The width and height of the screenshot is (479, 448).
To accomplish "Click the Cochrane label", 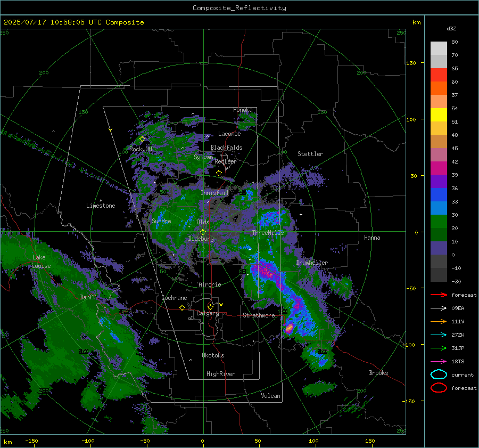I will point(174,298).
